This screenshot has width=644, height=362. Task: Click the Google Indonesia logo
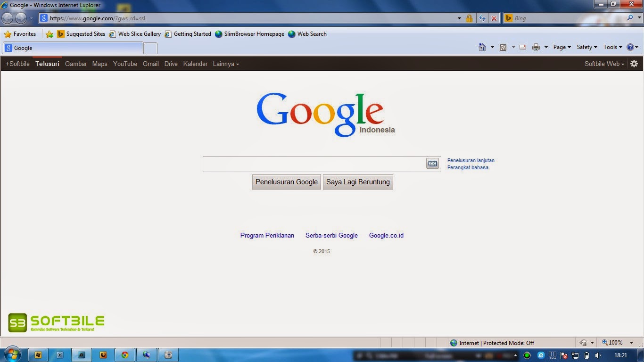tap(325, 115)
